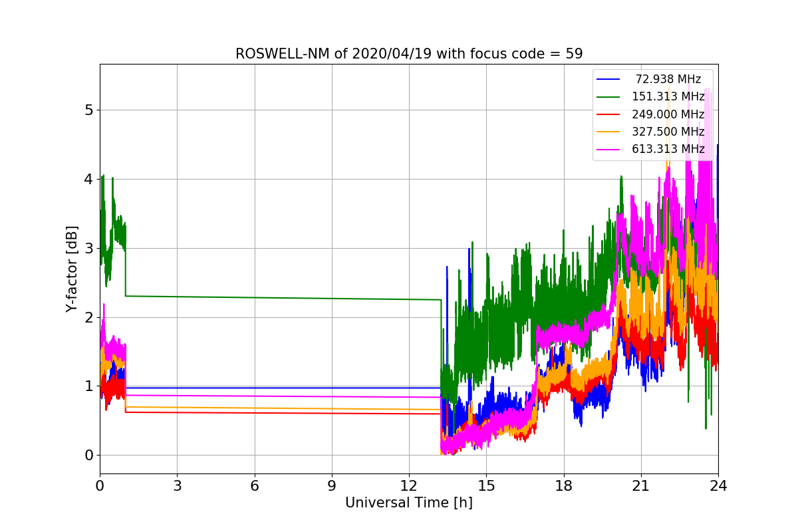Click the blue line sample in legend
This screenshot has width=798, height=532.
point(609,80)
